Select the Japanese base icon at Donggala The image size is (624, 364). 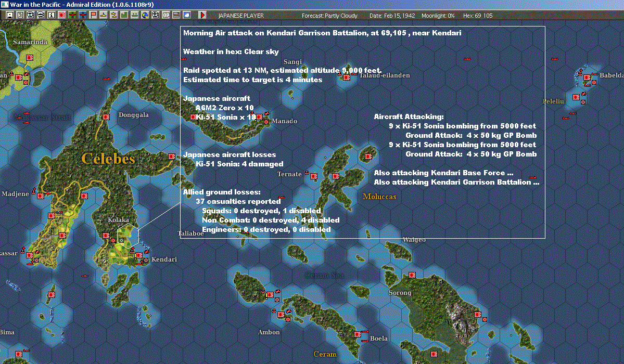click(106, 117)
